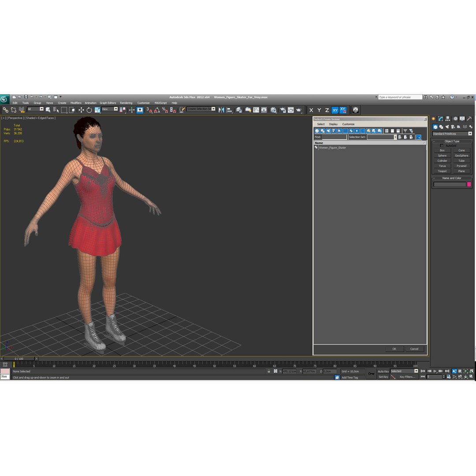Open the MAXScript menu
This screenshot has width=476, height=476.
160,103
